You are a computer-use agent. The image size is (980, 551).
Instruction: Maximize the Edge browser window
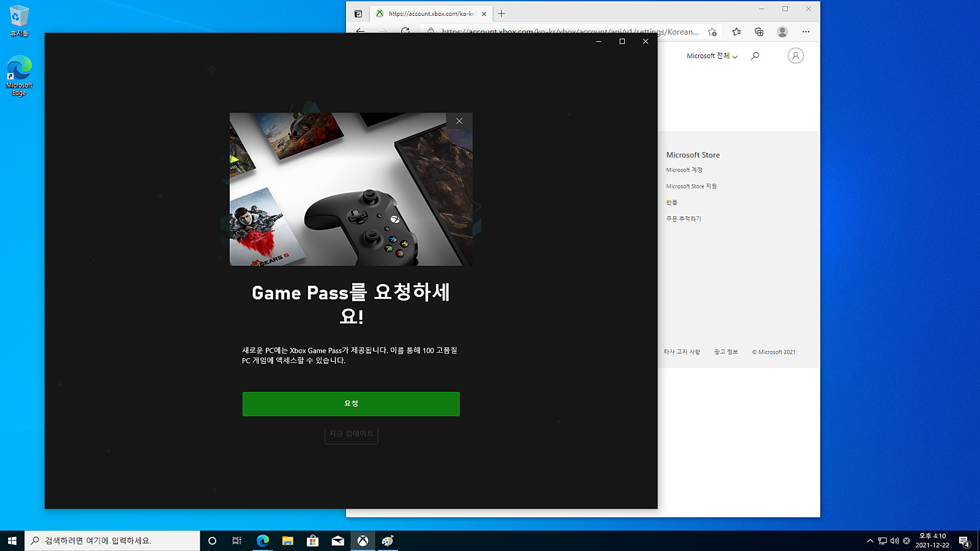(x=785, y=9)
